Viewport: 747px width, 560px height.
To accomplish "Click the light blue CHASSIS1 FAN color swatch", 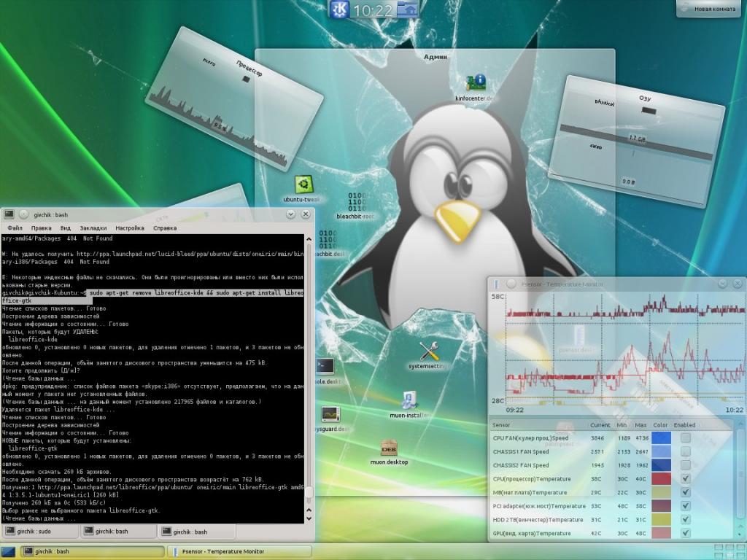I will (x=661, y=451).
